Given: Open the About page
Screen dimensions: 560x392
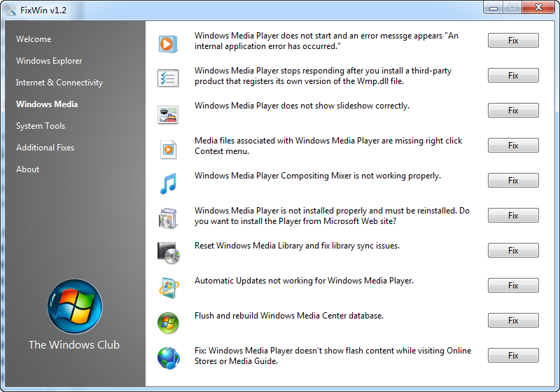Looking at the screenshot, I should pyautogui.click(x=28, y=169).
